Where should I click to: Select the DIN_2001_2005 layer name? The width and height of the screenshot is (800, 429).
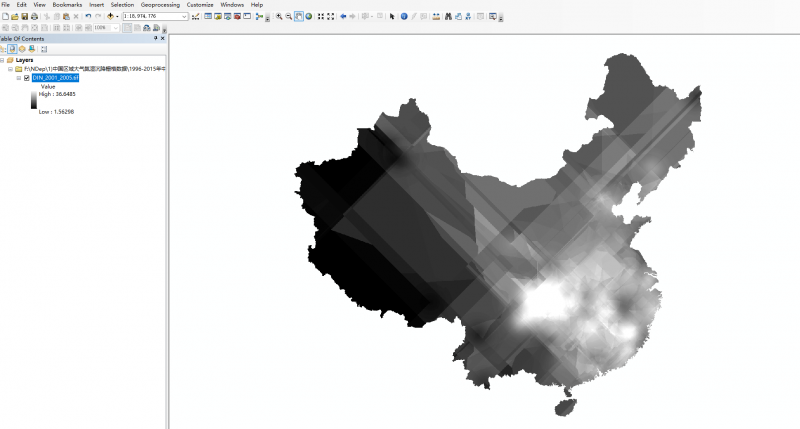(56, 77)
